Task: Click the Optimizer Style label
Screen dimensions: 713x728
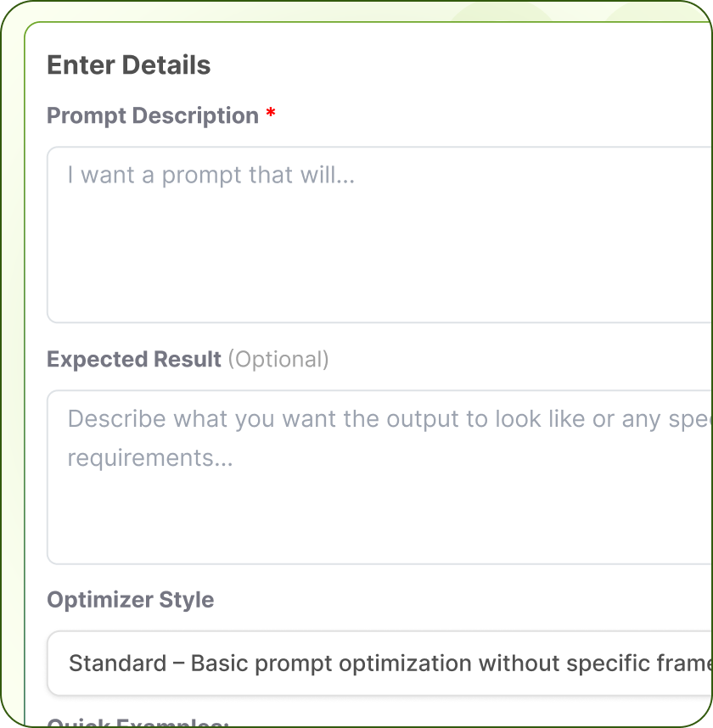Action: pyautogui.click(x=130, y=600)
